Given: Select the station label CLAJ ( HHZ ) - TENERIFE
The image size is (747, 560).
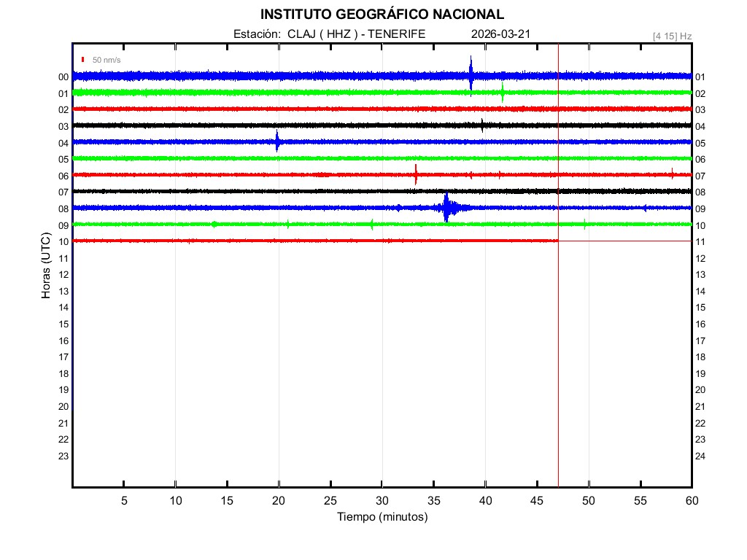Looking at the screenshot, I should click(x=329, y=34).
